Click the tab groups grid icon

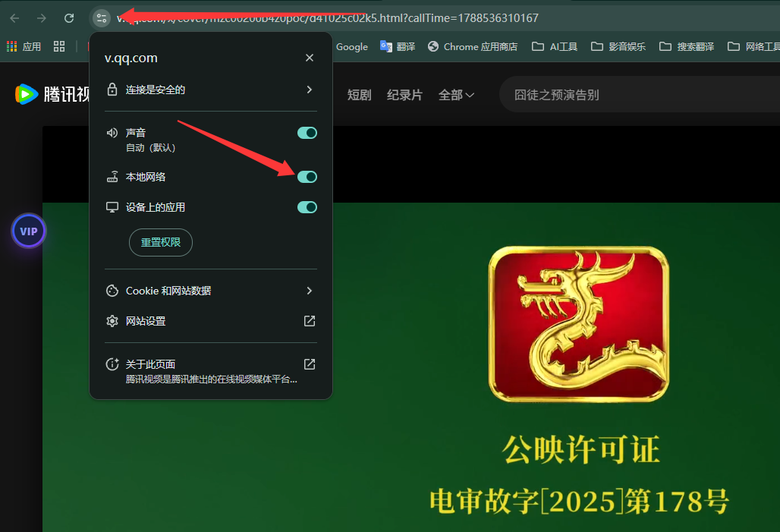tap(59, 47)
